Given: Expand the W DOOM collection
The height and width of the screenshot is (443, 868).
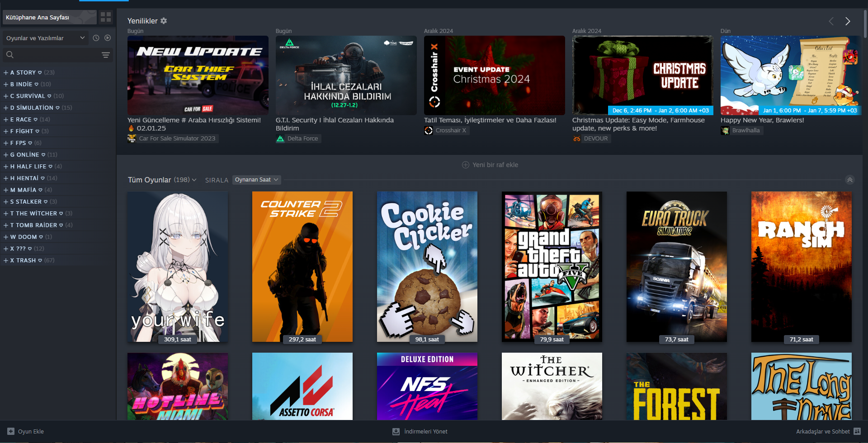Looking at the screenshot, I should click(x=6, y=237).
